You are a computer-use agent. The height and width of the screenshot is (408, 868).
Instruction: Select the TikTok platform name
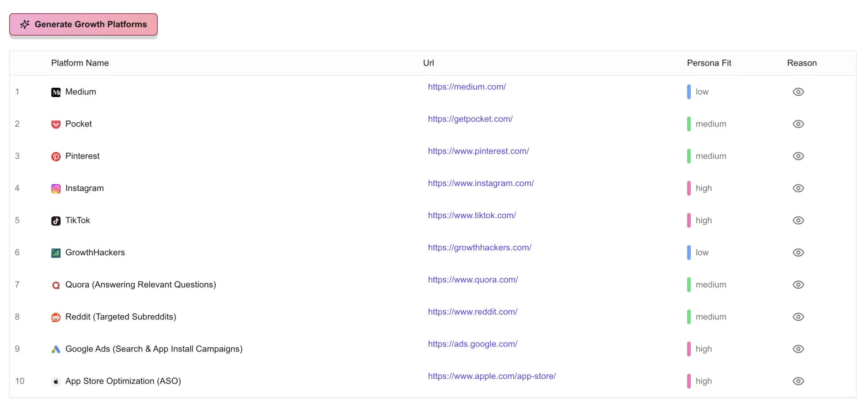tap(78, 220)
